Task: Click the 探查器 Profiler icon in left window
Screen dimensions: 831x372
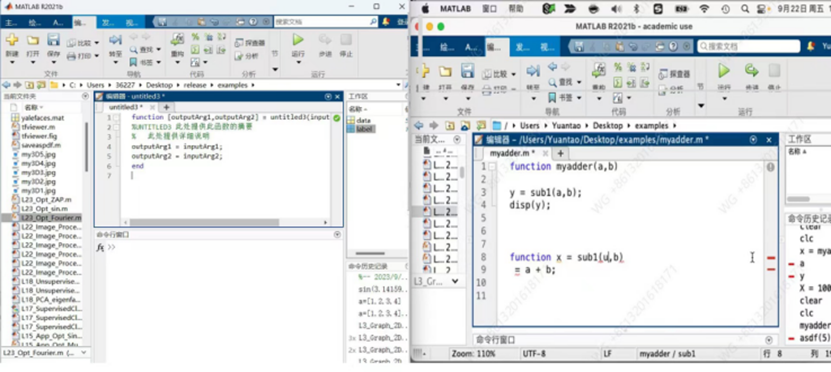Action: [250, 43]
